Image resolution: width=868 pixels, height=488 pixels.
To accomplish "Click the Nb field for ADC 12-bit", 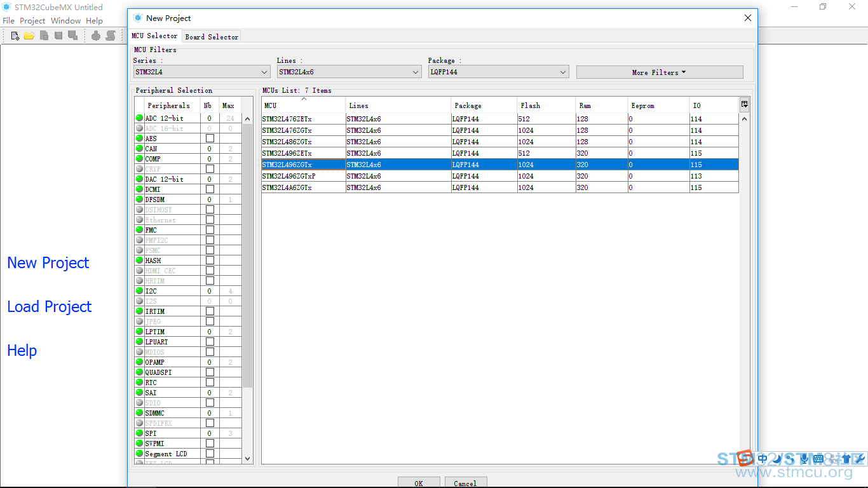I will [210, 119].
